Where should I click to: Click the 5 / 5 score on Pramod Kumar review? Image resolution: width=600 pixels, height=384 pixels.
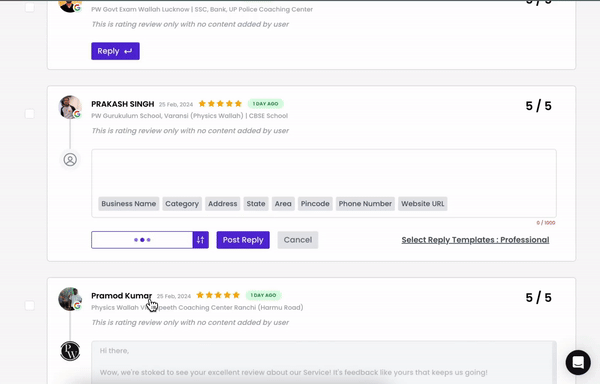[538, 298]
